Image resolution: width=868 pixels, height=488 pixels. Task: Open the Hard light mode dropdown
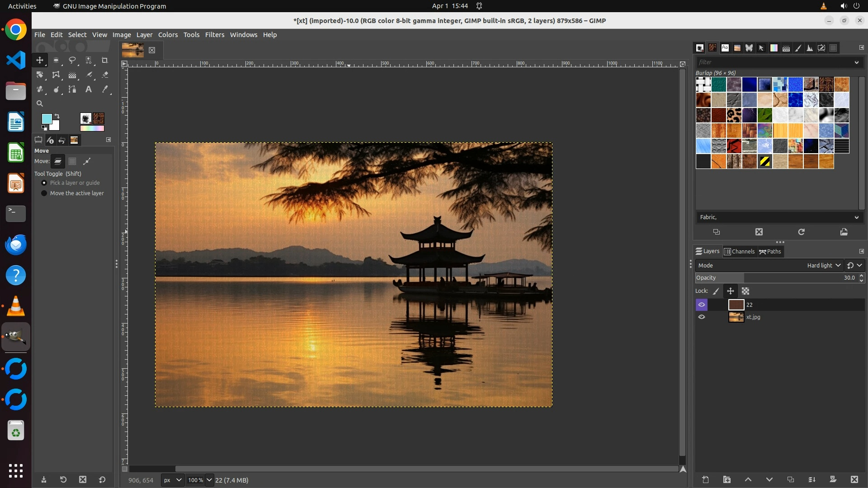(x=824, y=265)
